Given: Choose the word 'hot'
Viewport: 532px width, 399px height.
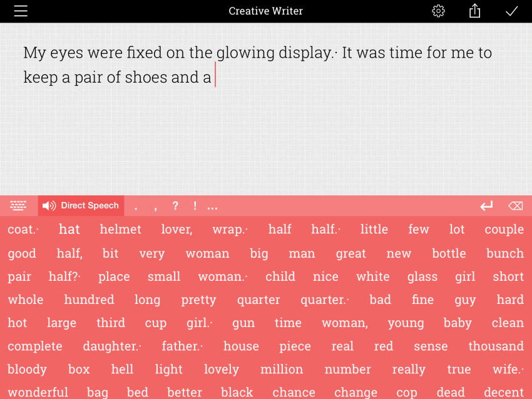Looking at the screenshot, I should [18, 322].
